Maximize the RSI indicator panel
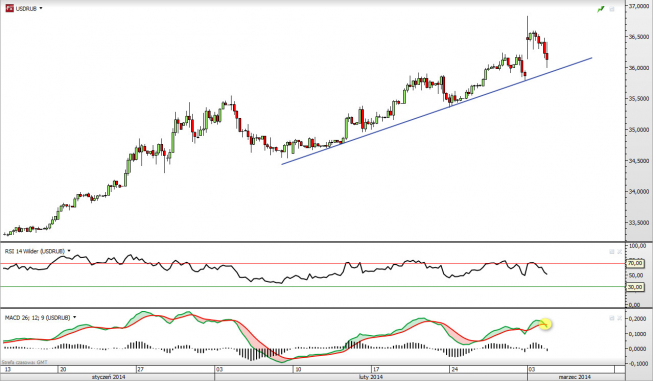Image resolution: width=653 pixels, height=381 pixels. [x=612, y=252]
